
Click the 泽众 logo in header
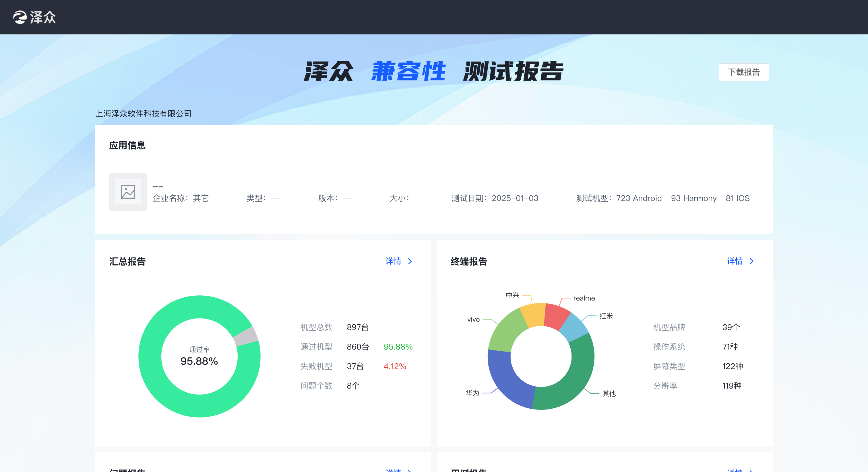point(34,17)
